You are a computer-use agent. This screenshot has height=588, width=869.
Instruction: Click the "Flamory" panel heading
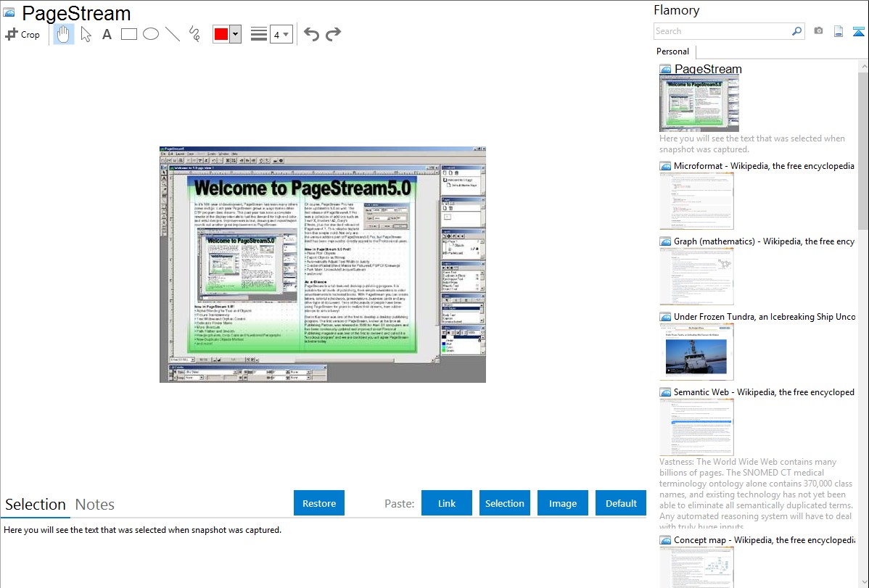pos(676,10)
